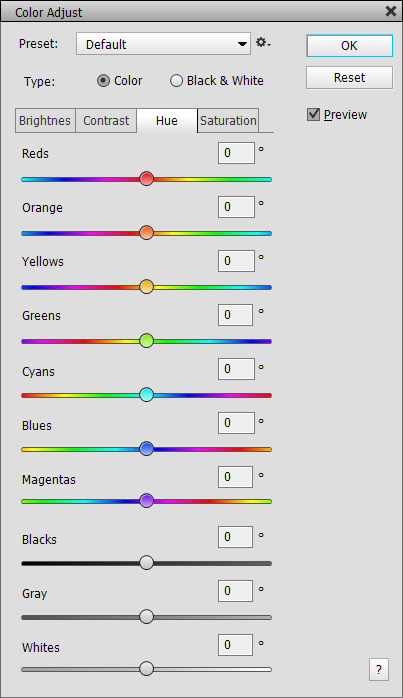This screenshot has height=698, width=403.
Task: Click the Yellows hue value field
Action: 236,261
